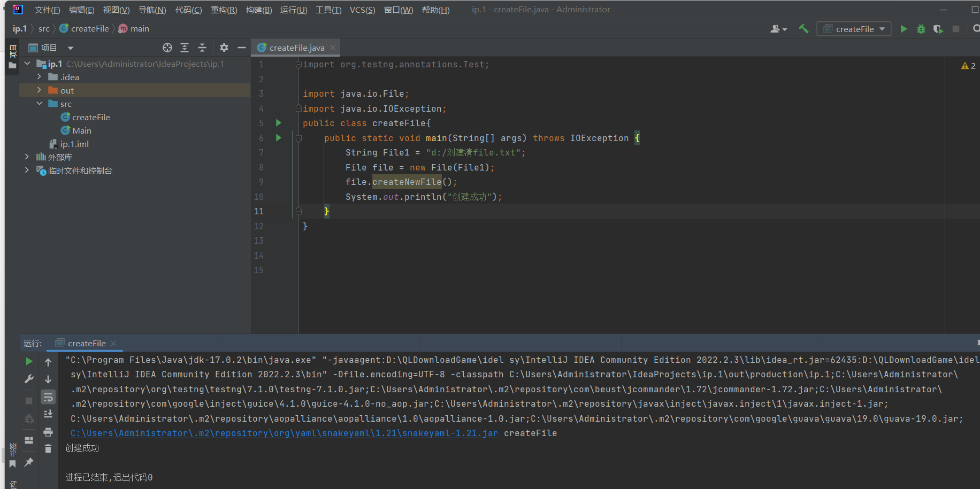
Task: Open project panel gear settings
Action: pyautogui.click(x=224, y=48)
